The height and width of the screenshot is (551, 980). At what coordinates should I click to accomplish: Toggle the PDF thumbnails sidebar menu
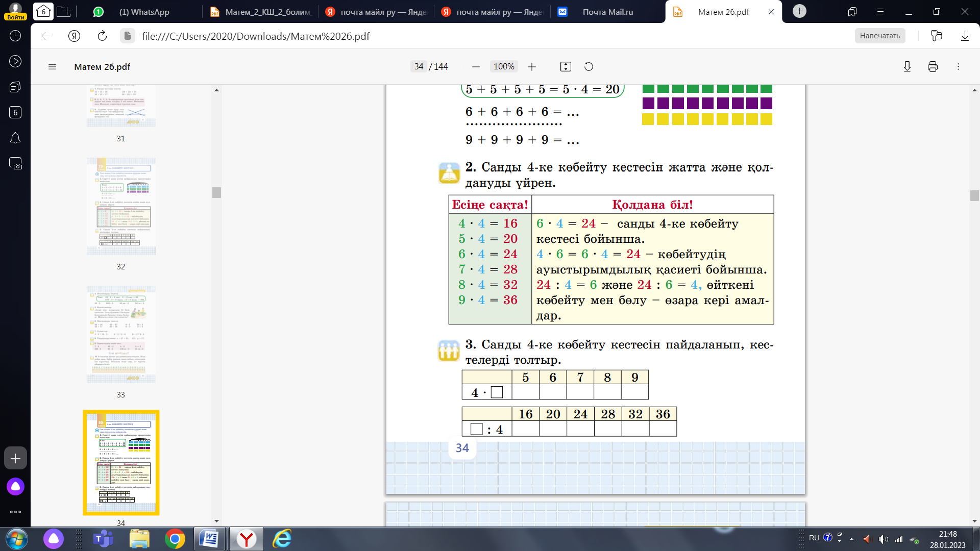click(x=52, y=67)
